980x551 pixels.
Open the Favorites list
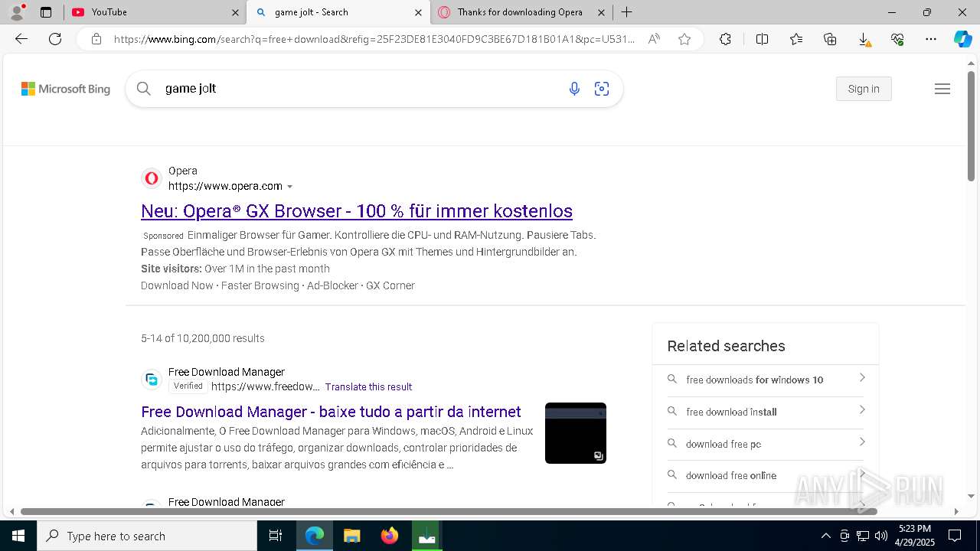tap(796, 39)
